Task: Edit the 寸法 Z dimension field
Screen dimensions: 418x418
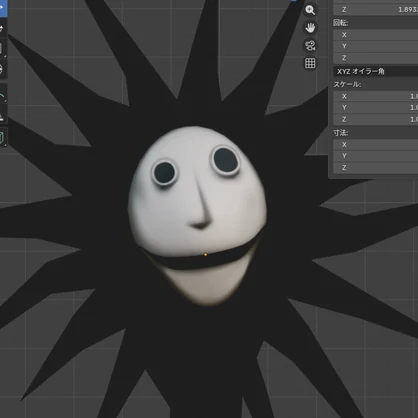Action: tap(376, 167)
